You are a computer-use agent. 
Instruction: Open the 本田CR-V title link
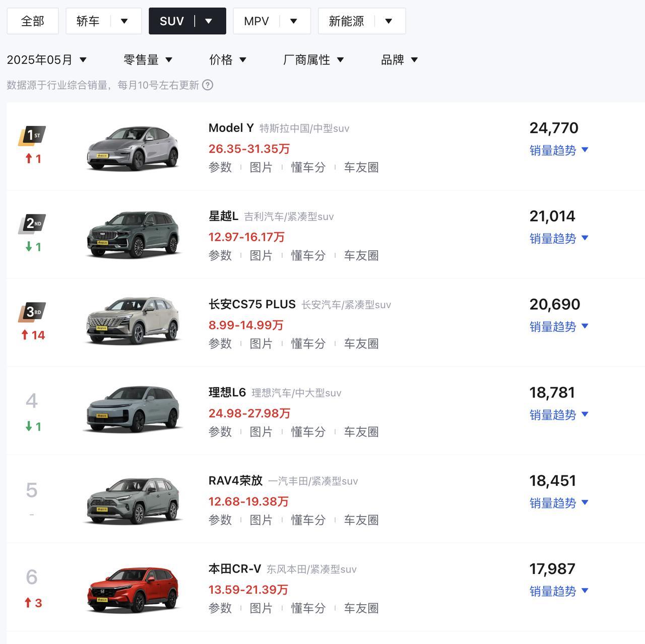pyautogui.click(x=235, y=568)
